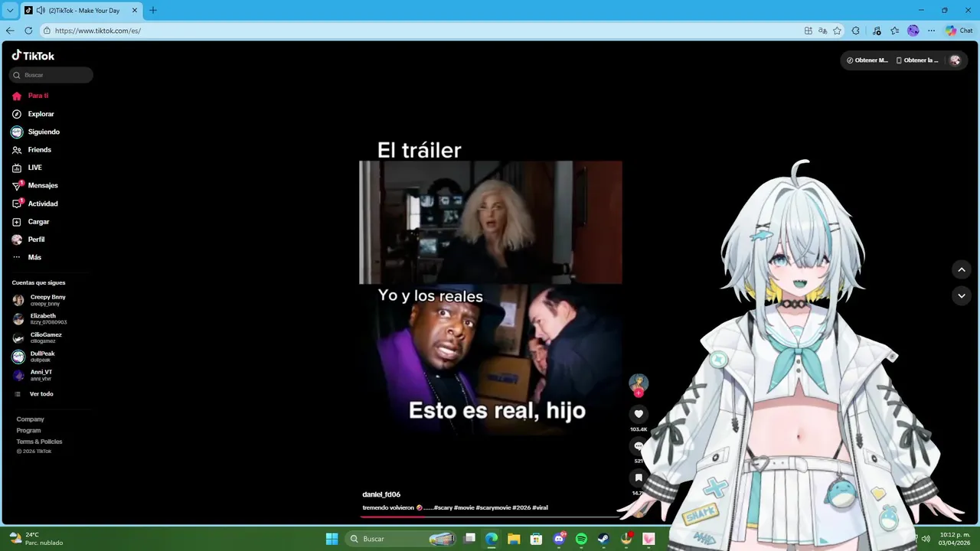Expand the Más menu
Image resolution: width=980 pixels, height=551 pixels.
[27, 257]
